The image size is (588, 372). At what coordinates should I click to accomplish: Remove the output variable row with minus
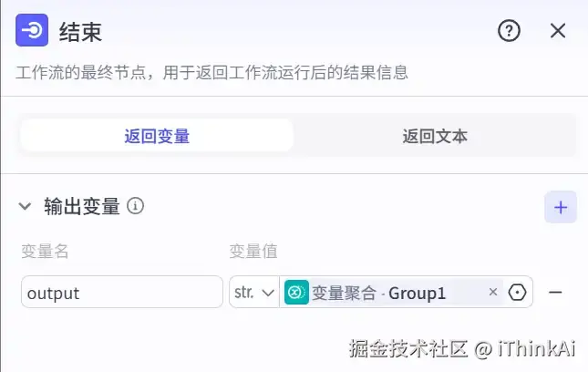coord(555,293)
